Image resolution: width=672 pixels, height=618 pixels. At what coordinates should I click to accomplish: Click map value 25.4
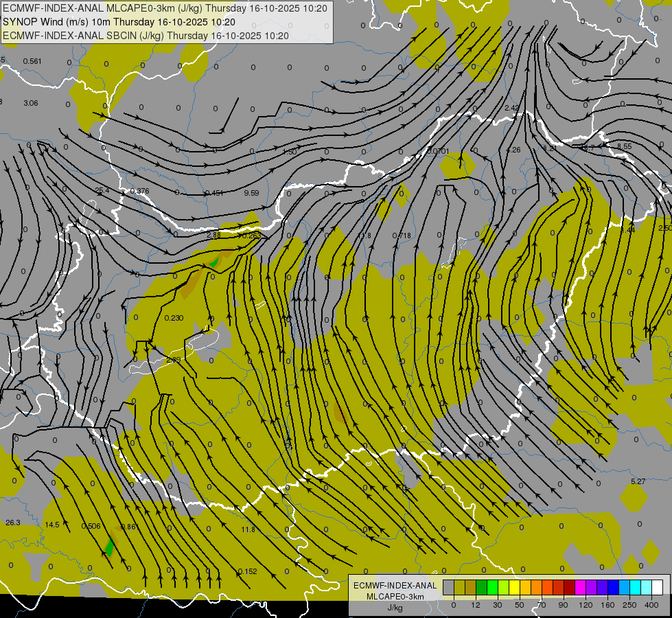tap(102, 190)
